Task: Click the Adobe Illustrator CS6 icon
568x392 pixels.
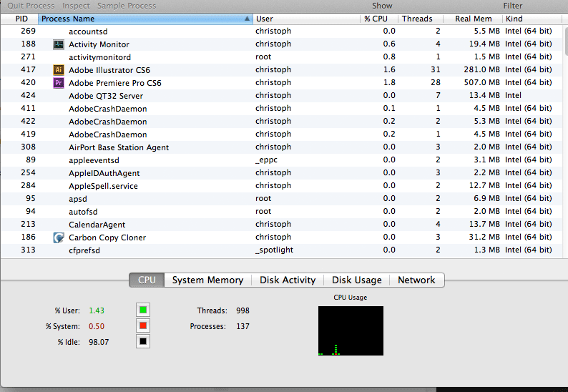Action: (59, 70)
